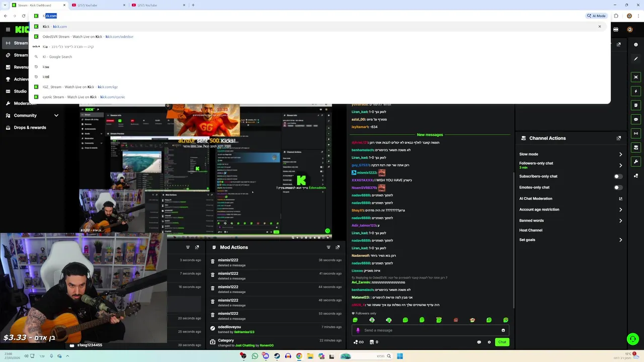Image resolution: width=644 pixels, height=362 pixels.
Task: Click the green Chat send button
Action: [502, 342]
